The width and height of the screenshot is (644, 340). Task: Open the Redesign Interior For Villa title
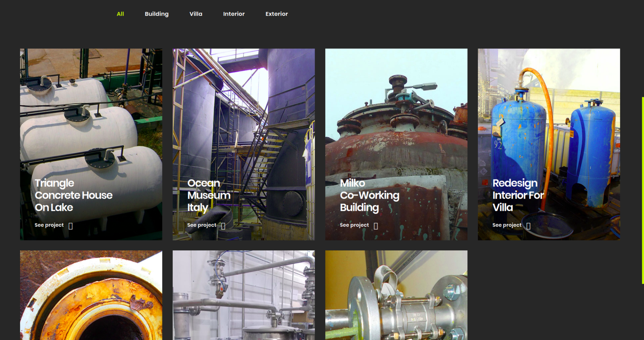[x=518, y=195]
